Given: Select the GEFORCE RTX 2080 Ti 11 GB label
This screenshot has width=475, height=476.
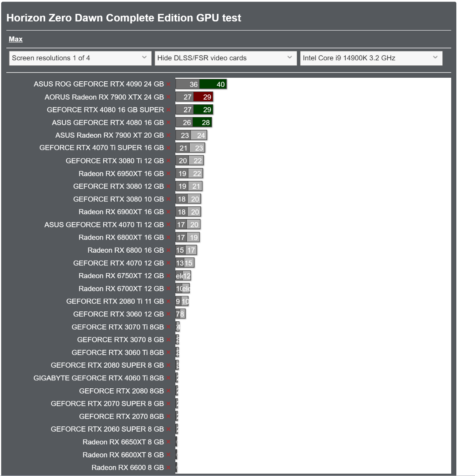Looking at the screenshot, I should pos(115,301).
